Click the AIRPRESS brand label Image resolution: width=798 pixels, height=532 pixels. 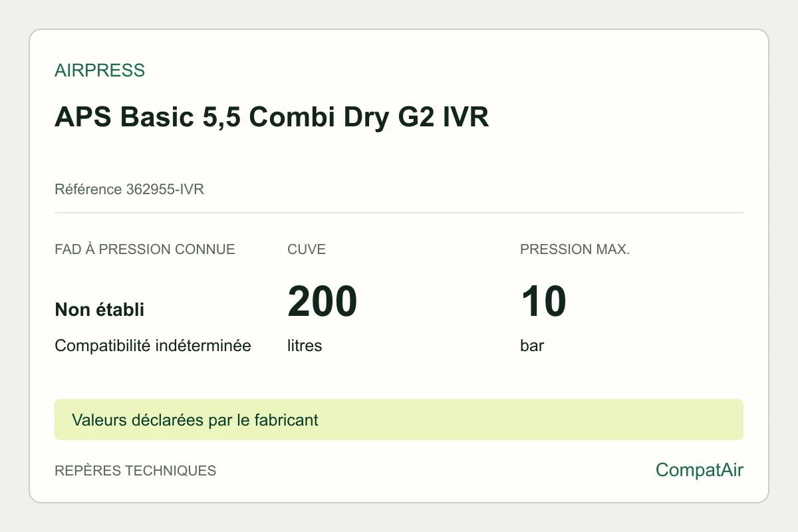tap(100, 70)
